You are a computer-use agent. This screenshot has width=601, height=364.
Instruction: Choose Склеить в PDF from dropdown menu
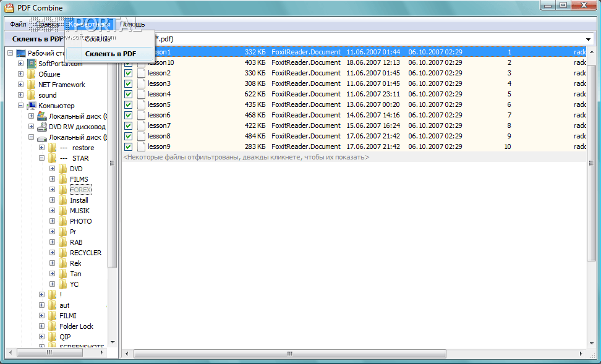[x=111, y=54]
